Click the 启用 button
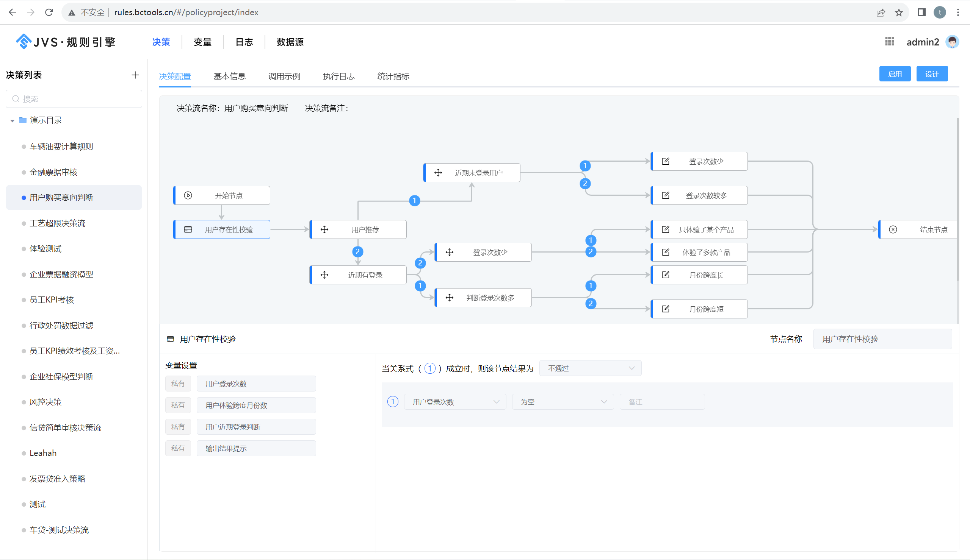The height and width of the screenshot is (560, 970). click(895, 74)
